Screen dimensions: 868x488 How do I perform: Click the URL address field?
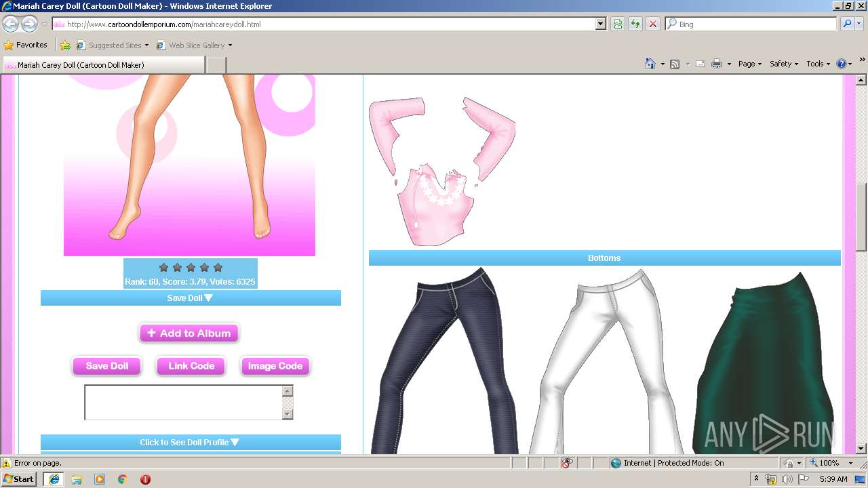pyautogui.click(x=324, y=24)
